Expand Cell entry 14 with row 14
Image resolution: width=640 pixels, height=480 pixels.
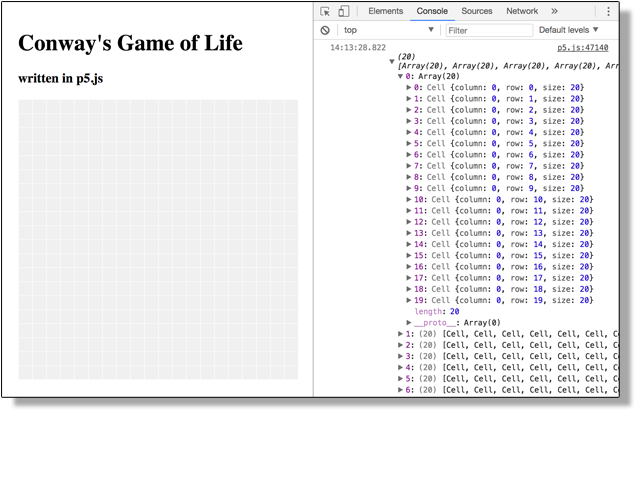tap(409, 244)
